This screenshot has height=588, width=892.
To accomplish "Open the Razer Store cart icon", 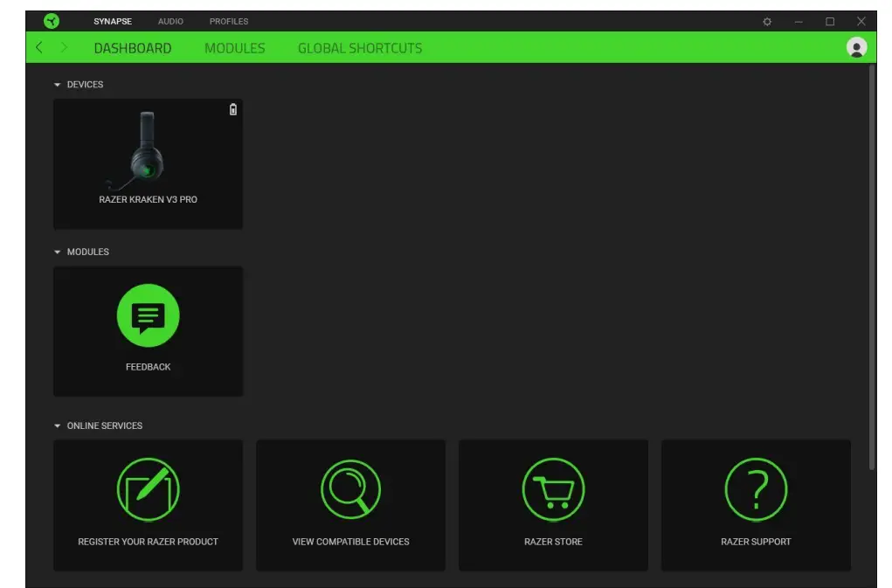I will pyautogui.click(x=553, y=489).
